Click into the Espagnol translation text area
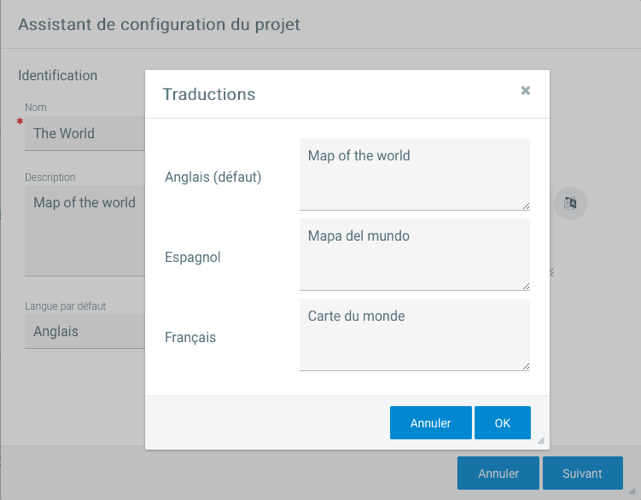Image resolution: width=641 pixels, height=500 pixels. pyautogui.click(x=414, y=254)
